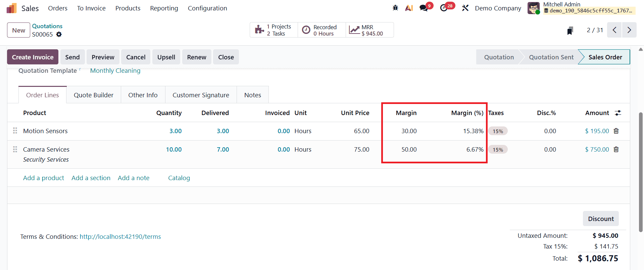644x270 pixels.
Task: Click the Send button
Action: [x=72, y=57]
